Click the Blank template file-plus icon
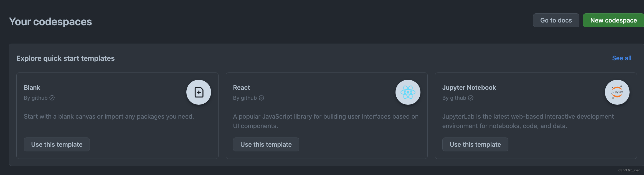This screenshot has width=644, height=175. click(x=199, y=92)
